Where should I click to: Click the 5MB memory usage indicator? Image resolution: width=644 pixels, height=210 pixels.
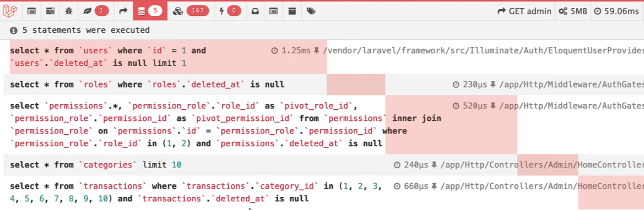point(573,11)
